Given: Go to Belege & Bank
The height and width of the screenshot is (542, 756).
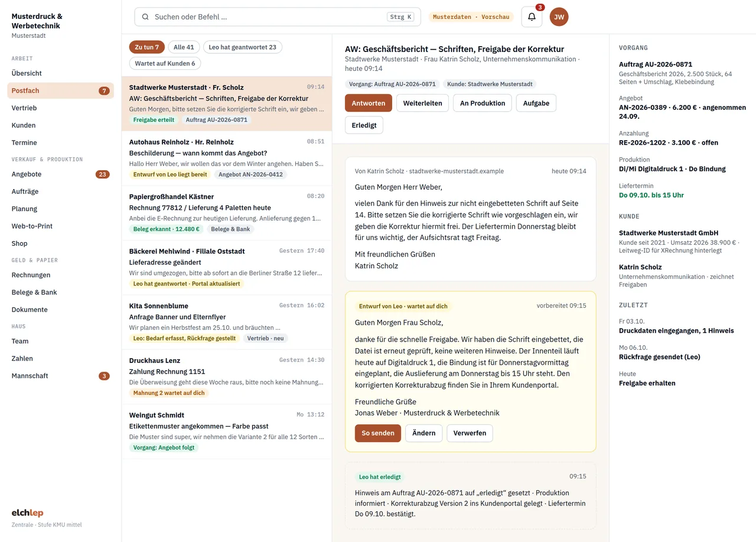Looking at the screenshot, I should click(60, 292).
